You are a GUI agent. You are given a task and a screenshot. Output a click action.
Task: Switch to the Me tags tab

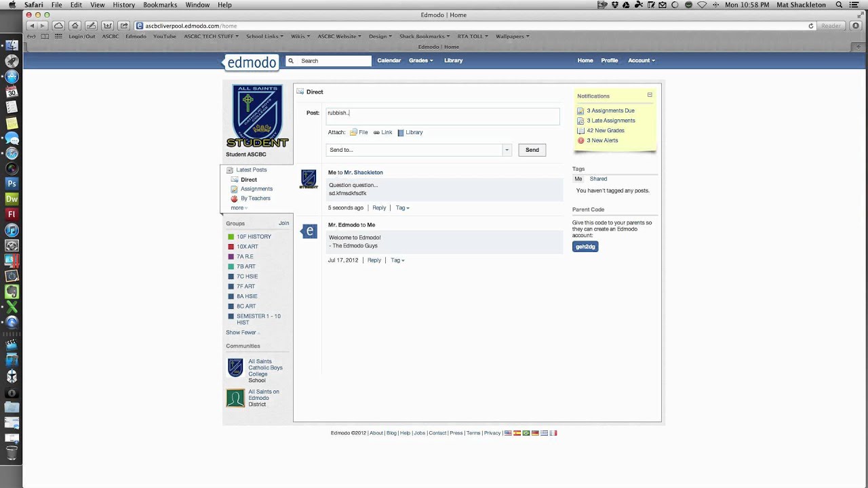point(578,179)
